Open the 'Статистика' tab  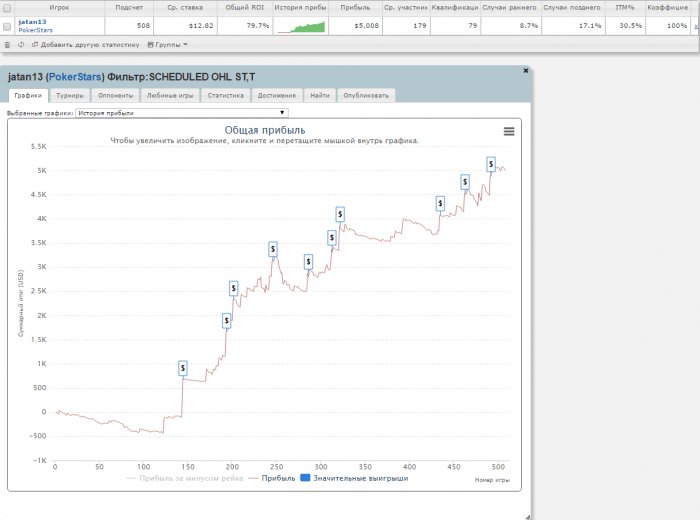(225, 96)
